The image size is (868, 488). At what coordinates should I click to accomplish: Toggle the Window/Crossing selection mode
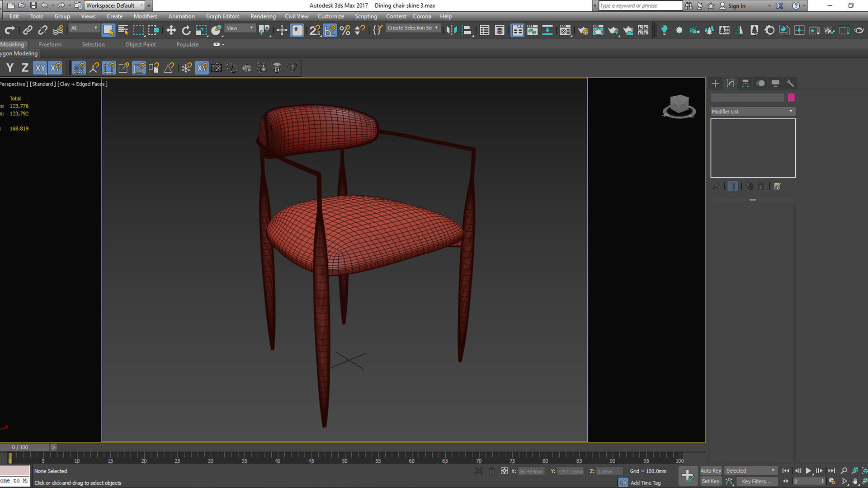pos(154,30)
